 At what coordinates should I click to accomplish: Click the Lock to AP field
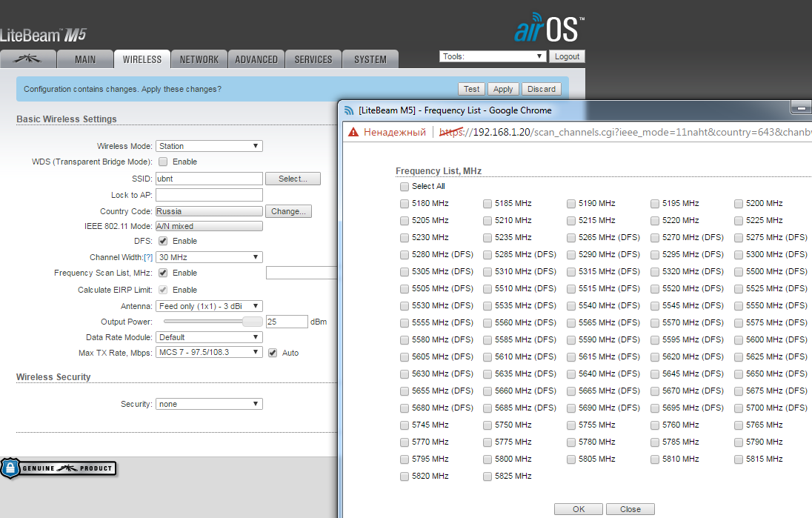(x=209, y=195)
